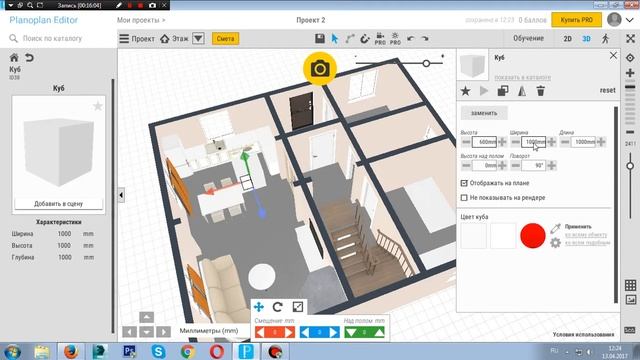
Task: Click Добавить в сцену button
Action: tap(58, 203)
